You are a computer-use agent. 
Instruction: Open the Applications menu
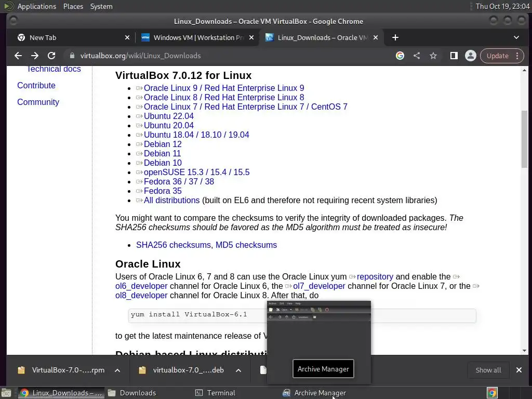pyautogui.click(x=37, y=6)
